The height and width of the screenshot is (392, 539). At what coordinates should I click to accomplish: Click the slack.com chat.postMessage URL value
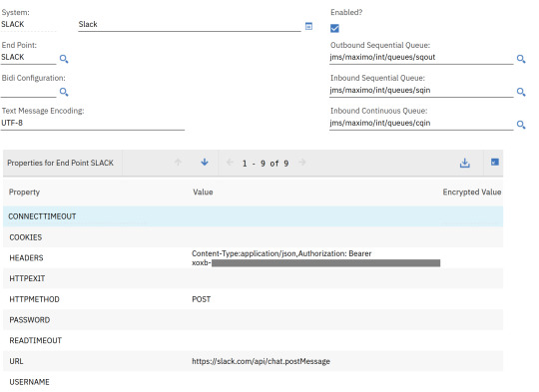pos(261,361)
